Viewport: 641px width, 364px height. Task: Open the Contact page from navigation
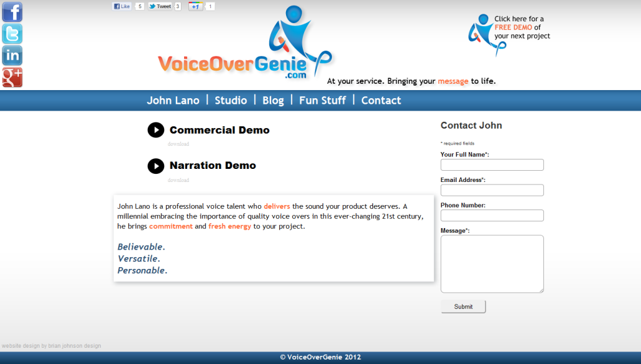(381, 100)
